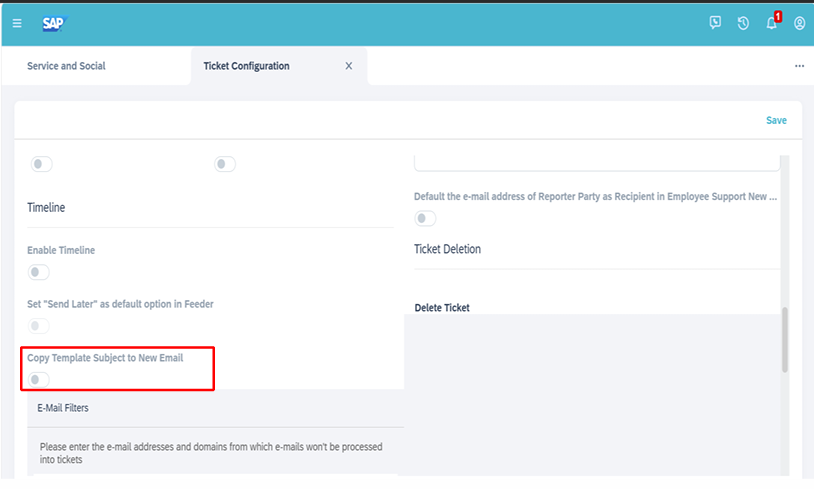Close the Ticket Configuration tab
Image resolution: width=814 pixels, height=489 pixels.
point(349,66)
